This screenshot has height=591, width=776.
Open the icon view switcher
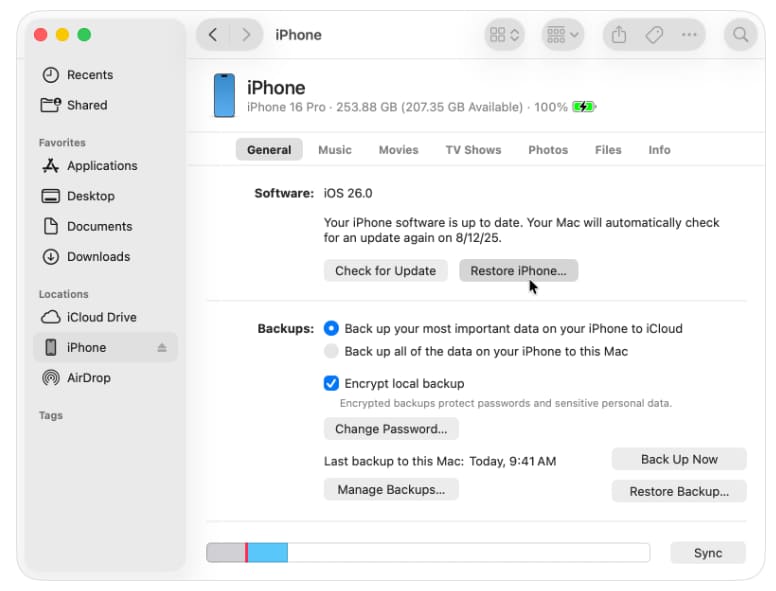[504, 35]
